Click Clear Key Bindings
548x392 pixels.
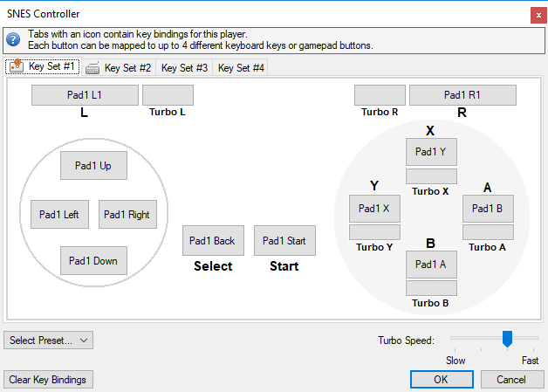[x=48, y=380]
